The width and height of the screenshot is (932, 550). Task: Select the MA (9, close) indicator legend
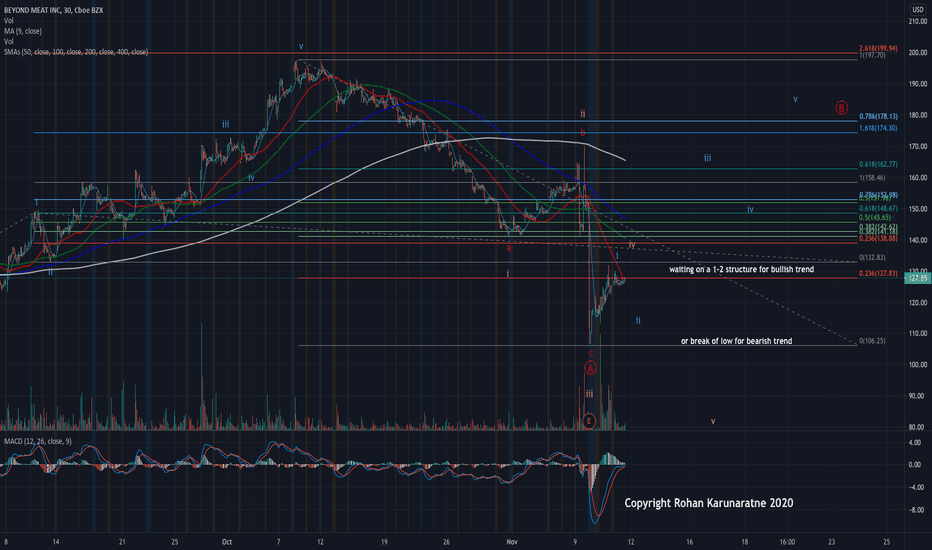(x=23, y=31)
